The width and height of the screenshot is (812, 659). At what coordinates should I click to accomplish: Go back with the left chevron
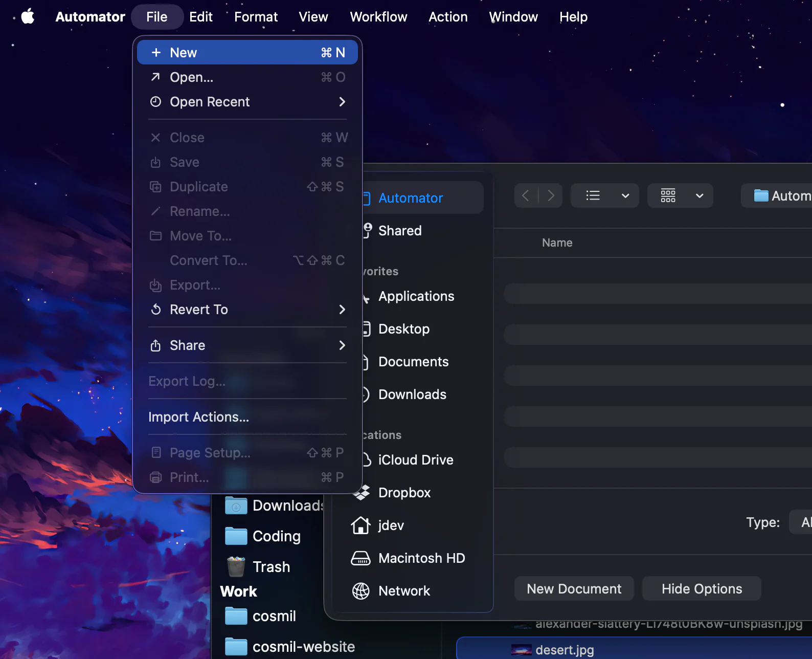tap(526, 195)
